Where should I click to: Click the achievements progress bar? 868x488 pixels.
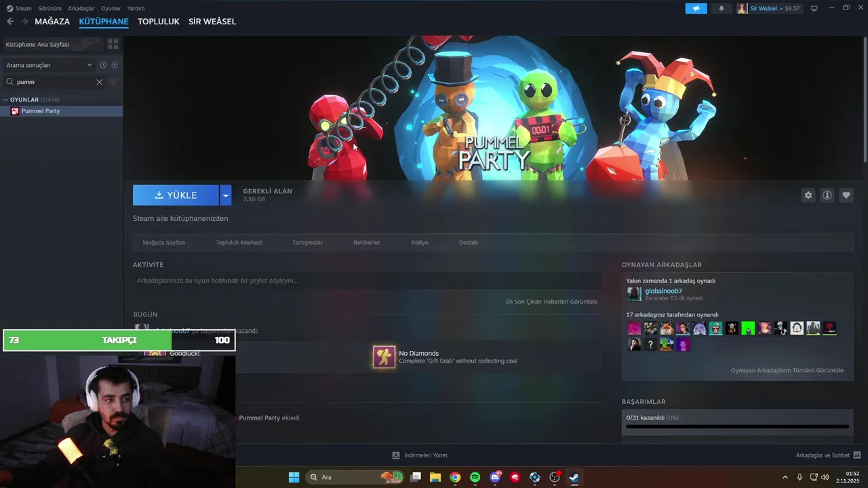[x=737, y=427]
